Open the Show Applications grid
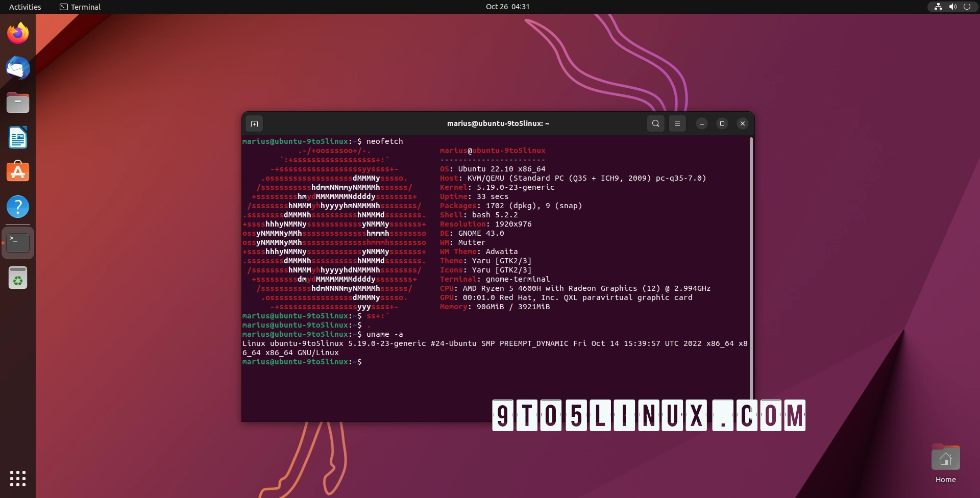Screen dimensions: 980x498 coord(18,479)
